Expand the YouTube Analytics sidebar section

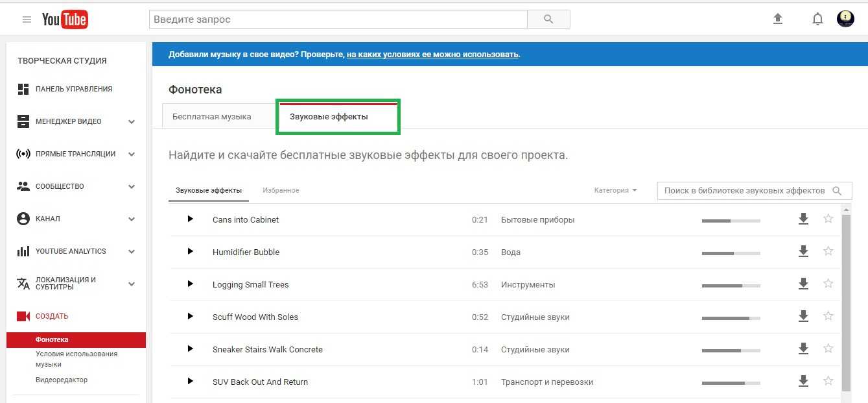[x=132, y=251]
